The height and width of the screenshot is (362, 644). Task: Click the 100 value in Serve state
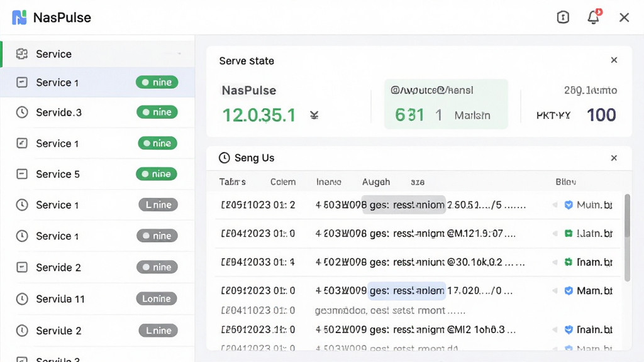(601, 115)
